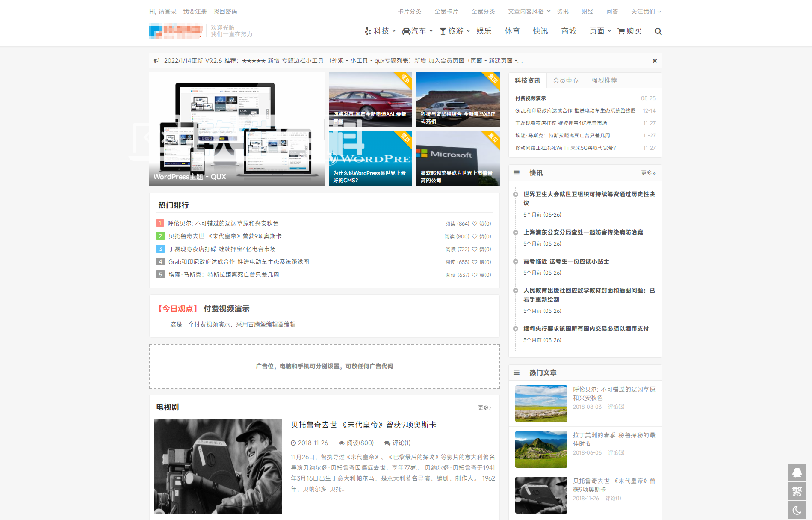Click the notification bell floating button
Screen dimensions: 812x520
(797, 472)
